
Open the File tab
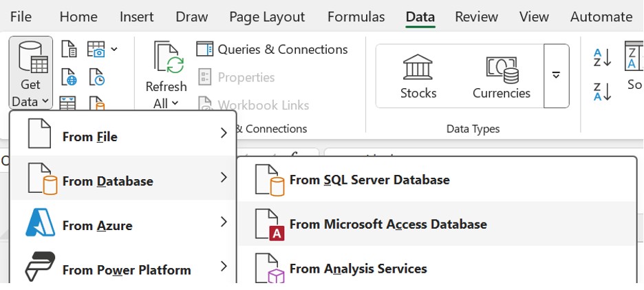pyautogui.click(x=21, y=17)
